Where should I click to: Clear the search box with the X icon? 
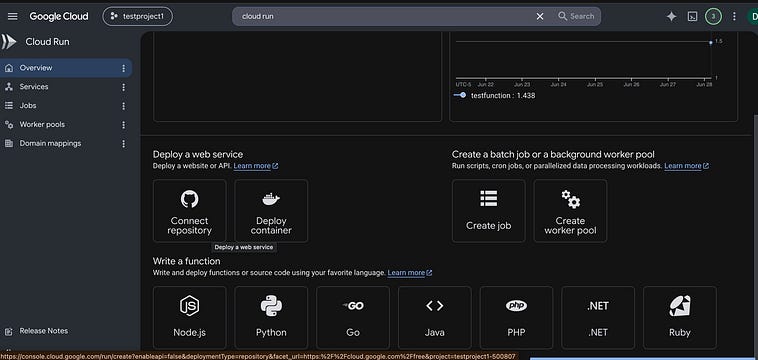(540, 16)
